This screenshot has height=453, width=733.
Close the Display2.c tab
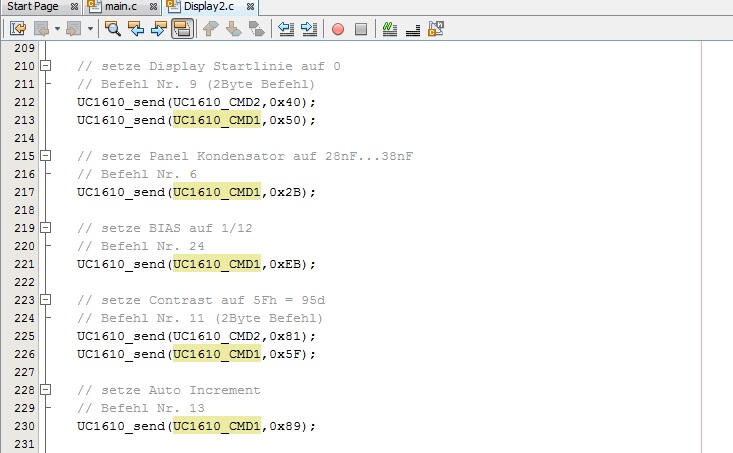[x=250, y=7]
